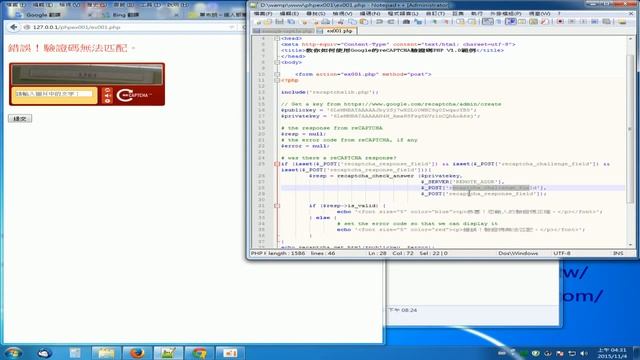Paste from clipboard in Notepad++ toolbar
Viewport: 640px width, 360px height.
(363, 21)
